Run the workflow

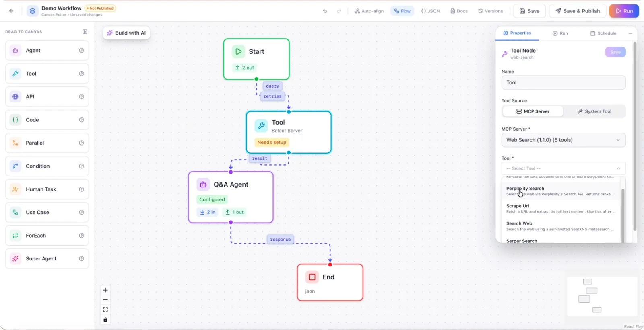tap(624, 11)
